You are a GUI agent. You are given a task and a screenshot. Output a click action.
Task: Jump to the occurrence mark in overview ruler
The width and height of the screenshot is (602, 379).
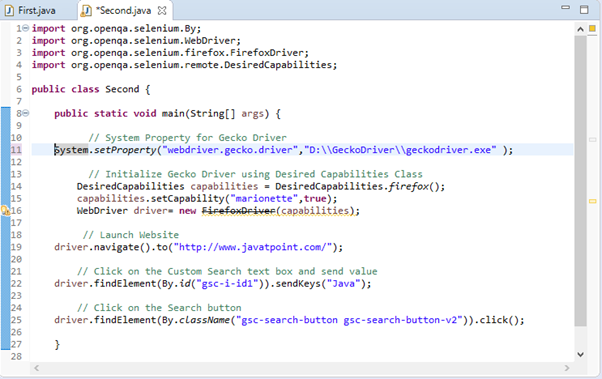coord(592,139)
